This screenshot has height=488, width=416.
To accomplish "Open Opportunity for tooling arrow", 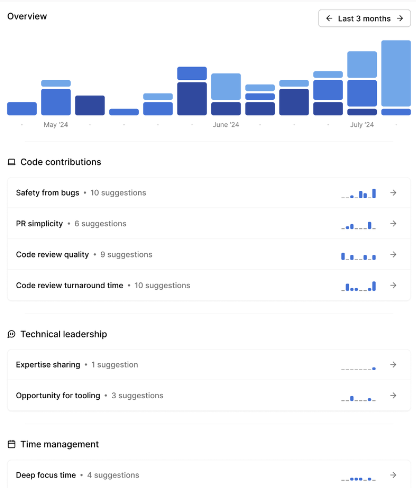I will pyautogui.click(x=393, y=395).
